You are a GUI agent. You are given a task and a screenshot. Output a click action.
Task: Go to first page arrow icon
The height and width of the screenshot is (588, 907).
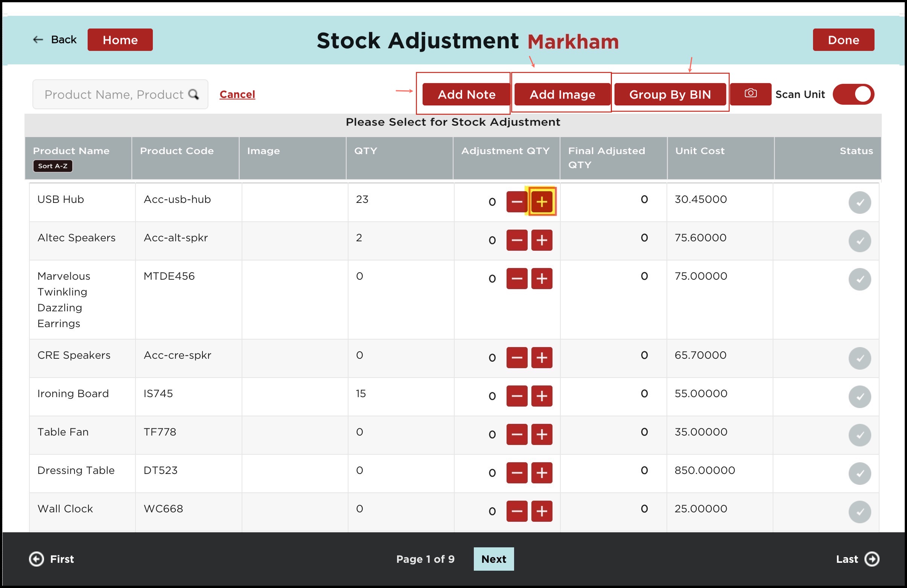pyautogui.click(x=37, y=559)
